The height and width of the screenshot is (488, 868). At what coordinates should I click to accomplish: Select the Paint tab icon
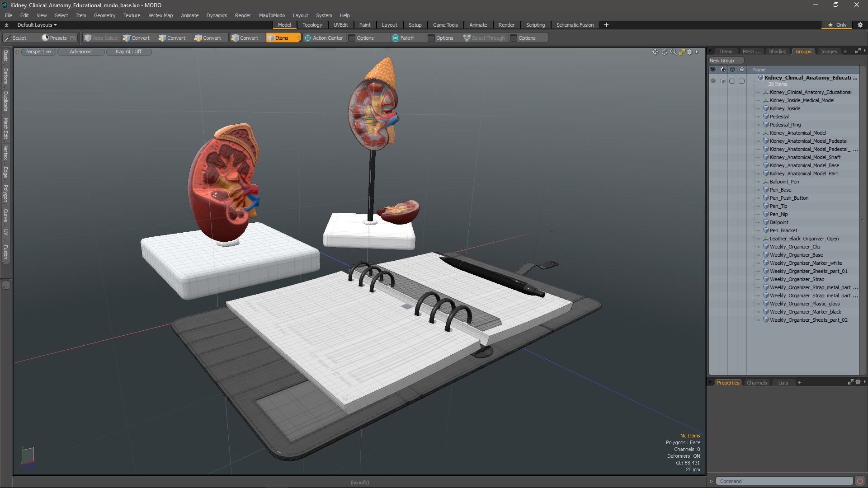tap(365, 24)
